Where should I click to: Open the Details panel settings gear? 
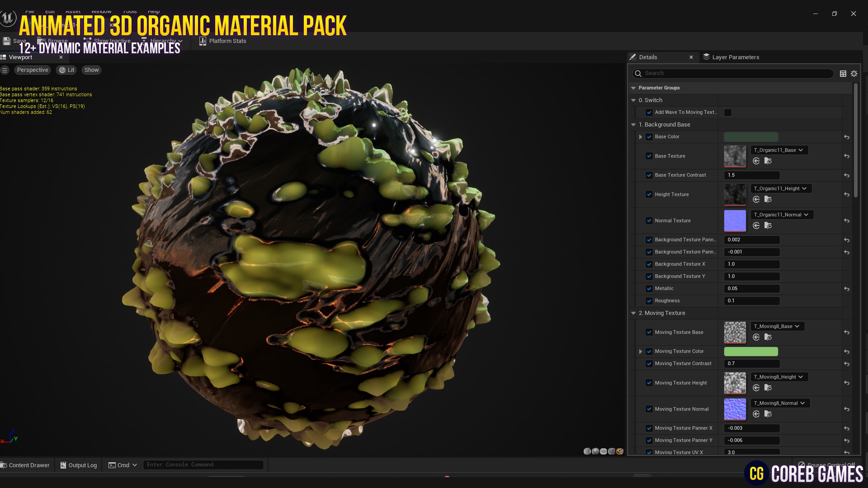854,73
